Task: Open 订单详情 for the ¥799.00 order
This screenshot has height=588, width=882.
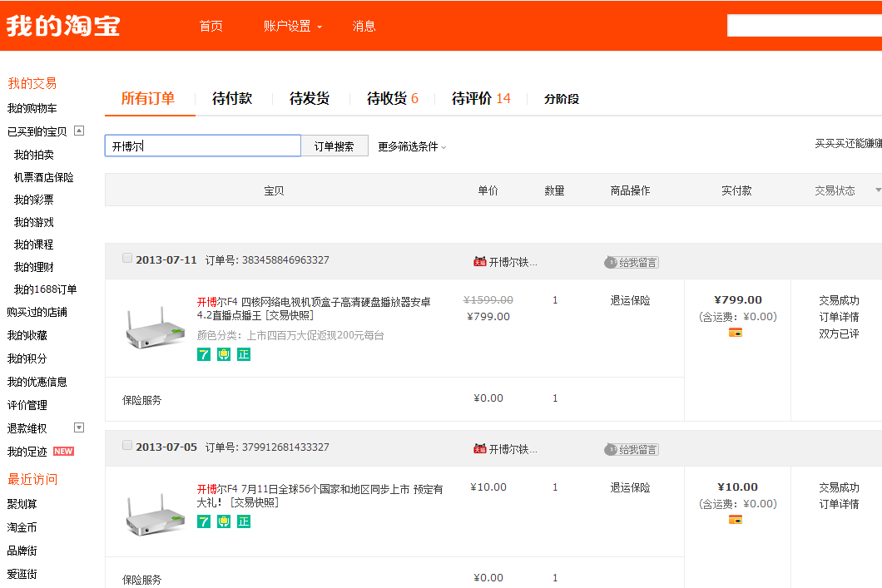Action: click(x=839, y=317)
